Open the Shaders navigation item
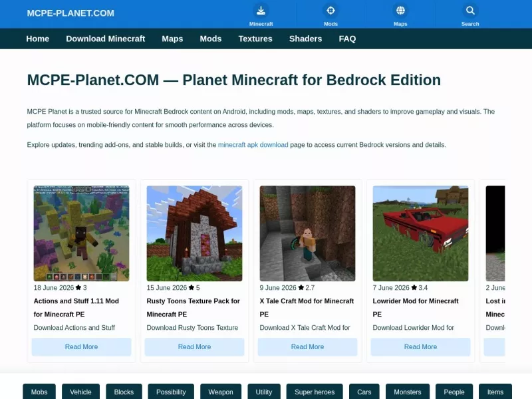Screen dimensions: 532x399 [305, 39]
